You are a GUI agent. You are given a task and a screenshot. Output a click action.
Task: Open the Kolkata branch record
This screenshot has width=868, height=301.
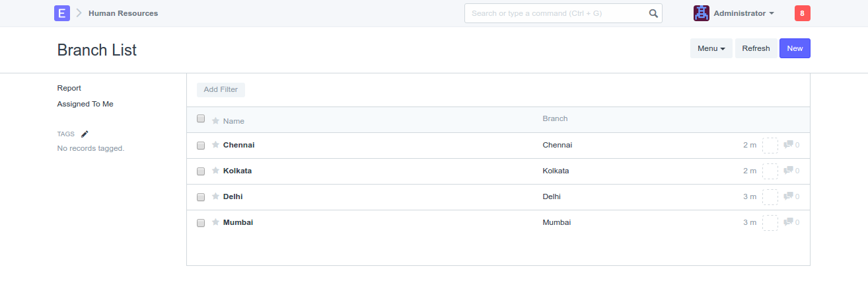(x=237, y=171)
